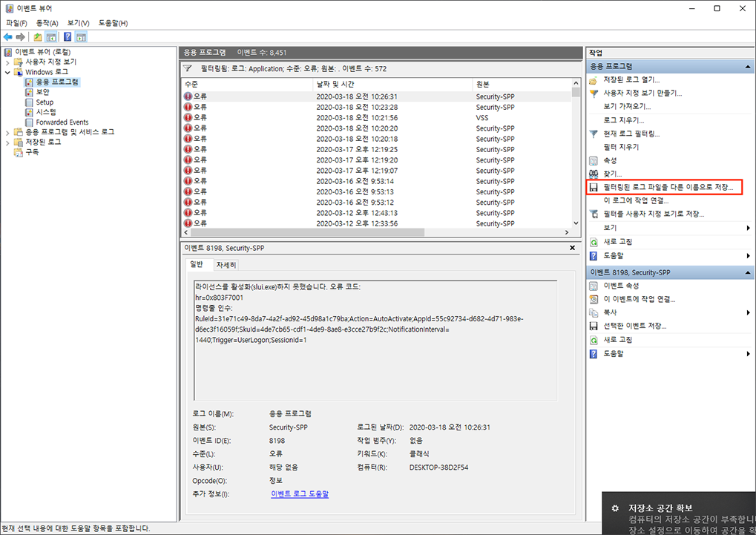Open 응용 프로그램 section 도움말 submenu arrow
Screen dimensions: 756x535
[x=749, y=256]
